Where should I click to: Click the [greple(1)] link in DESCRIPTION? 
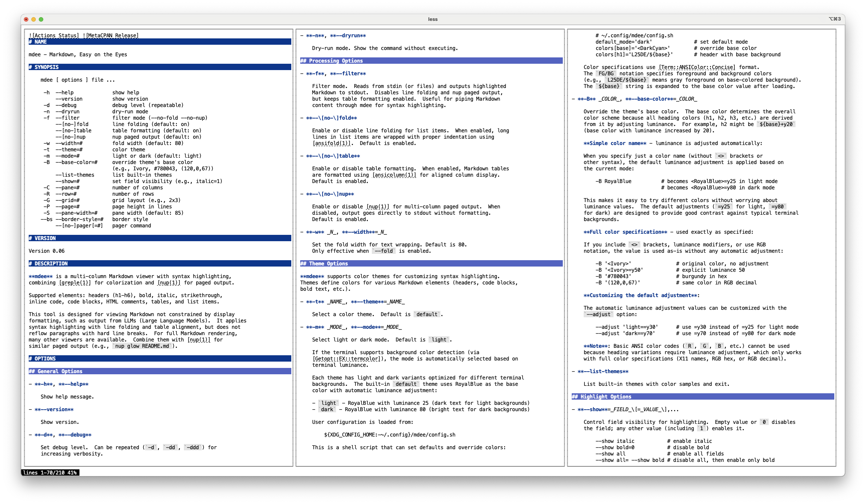[x=75, y=283]
